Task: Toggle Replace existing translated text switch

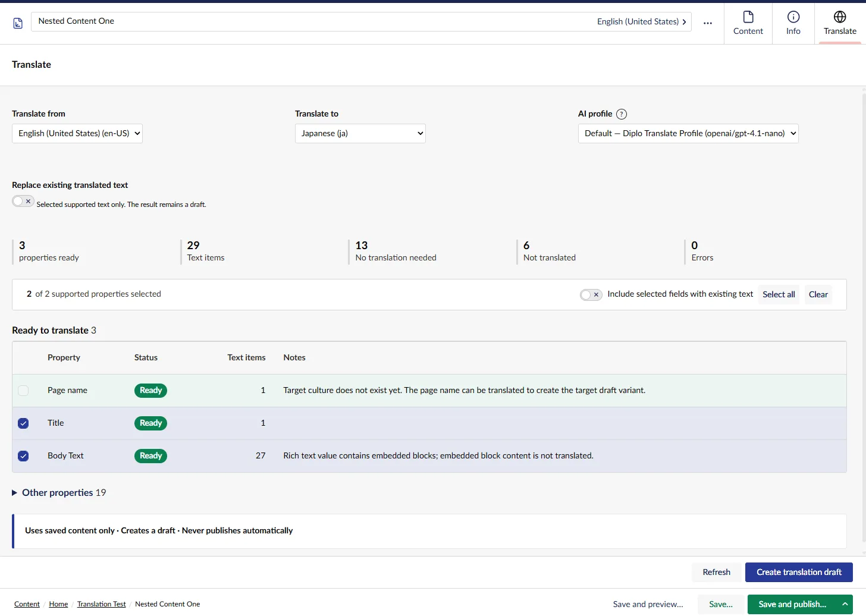Action: [x=23, y=201]
